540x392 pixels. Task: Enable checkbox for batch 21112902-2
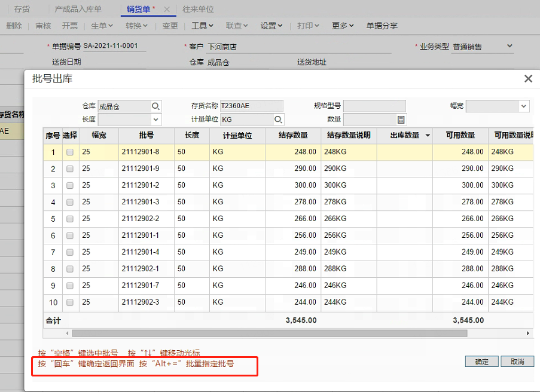click(x=70, y=219)
